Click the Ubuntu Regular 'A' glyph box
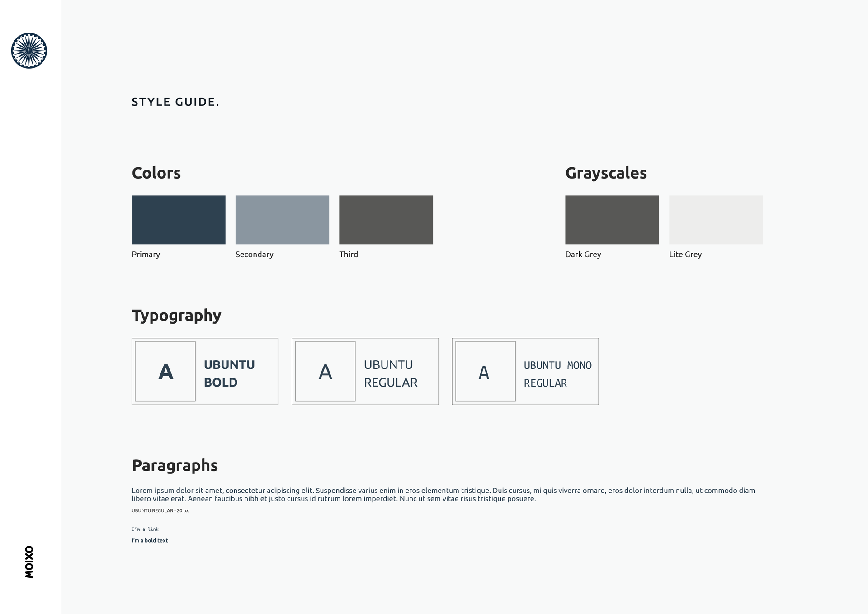 (x=325, y=371)
